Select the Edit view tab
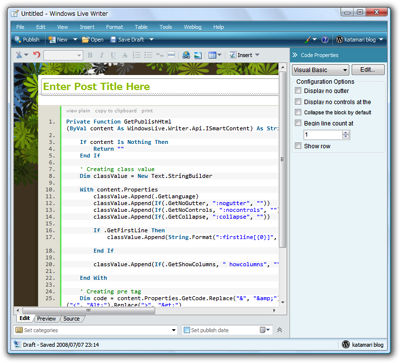The image size is (400, 363). click(x=25, y=318)
